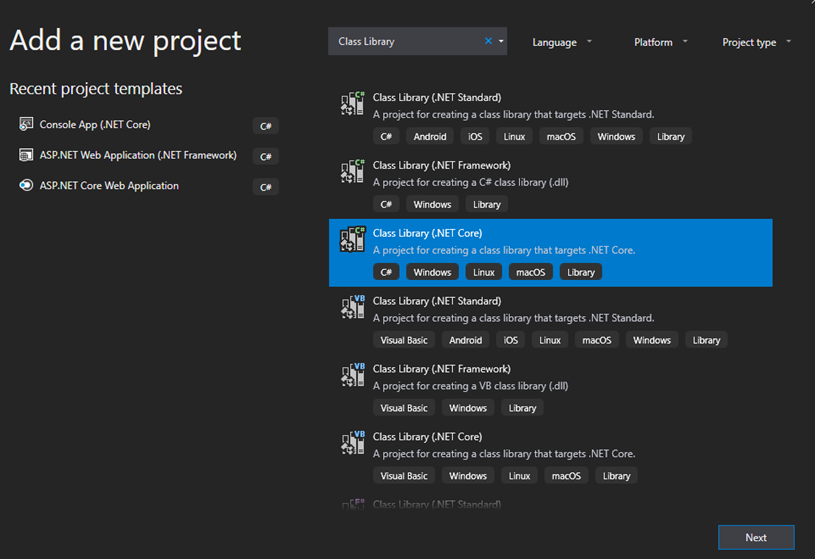Click the C# Class Library (.NET Framework) template icon
The height and width of the screenshot is (559, 815).
(352, 171)
